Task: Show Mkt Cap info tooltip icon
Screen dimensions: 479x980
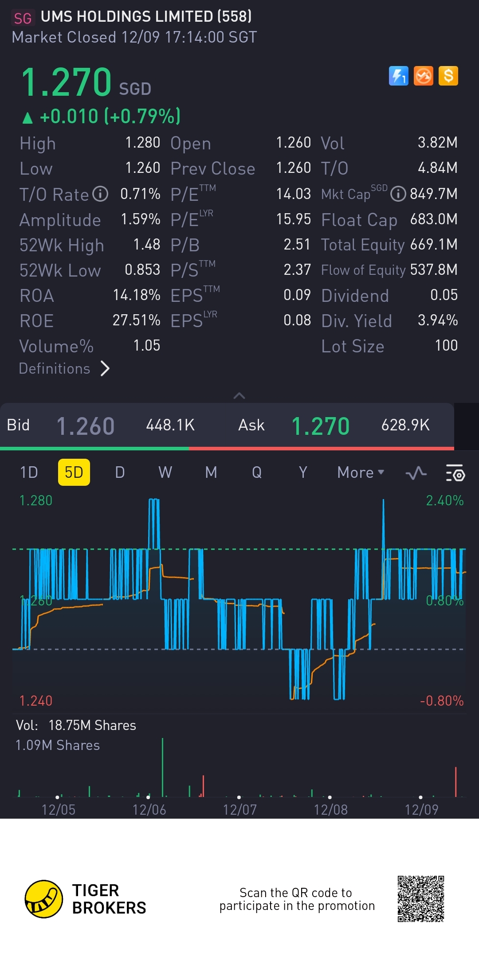Action: 398,194
